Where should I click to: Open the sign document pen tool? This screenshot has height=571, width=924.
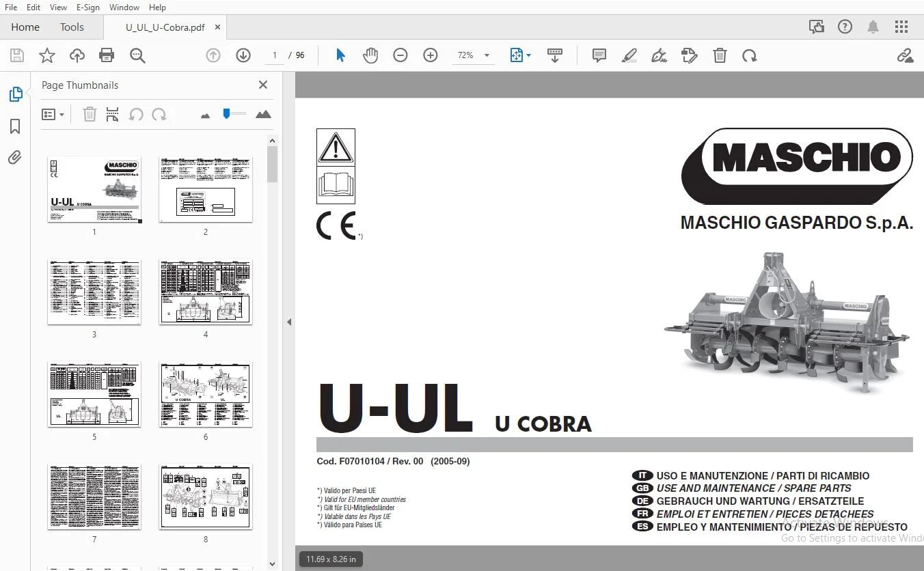click(660, 55)
